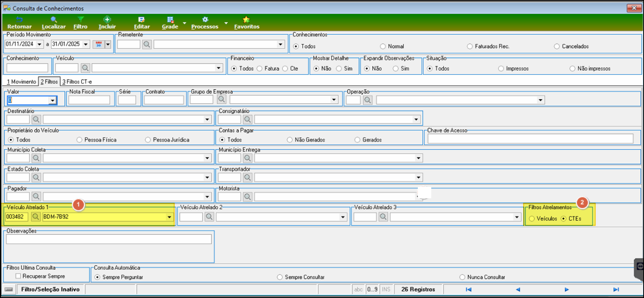Image resolution: width=644 pixels, height=298 pixels.
Task: Open the period calendar picker icon
Action: click(x=99, y=44)
